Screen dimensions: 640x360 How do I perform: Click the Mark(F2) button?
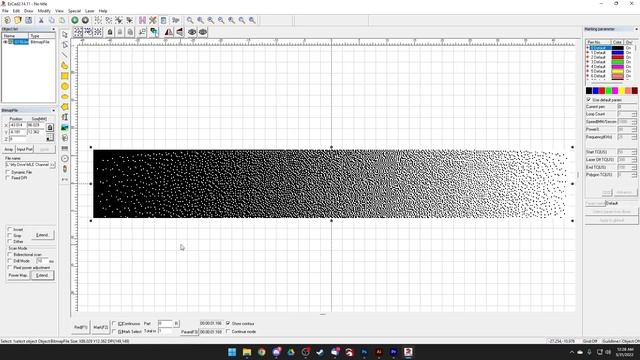coord(100,327)
